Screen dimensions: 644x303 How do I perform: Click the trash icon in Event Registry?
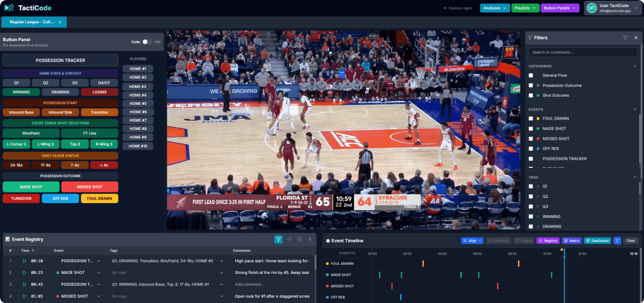pos(299,239)
